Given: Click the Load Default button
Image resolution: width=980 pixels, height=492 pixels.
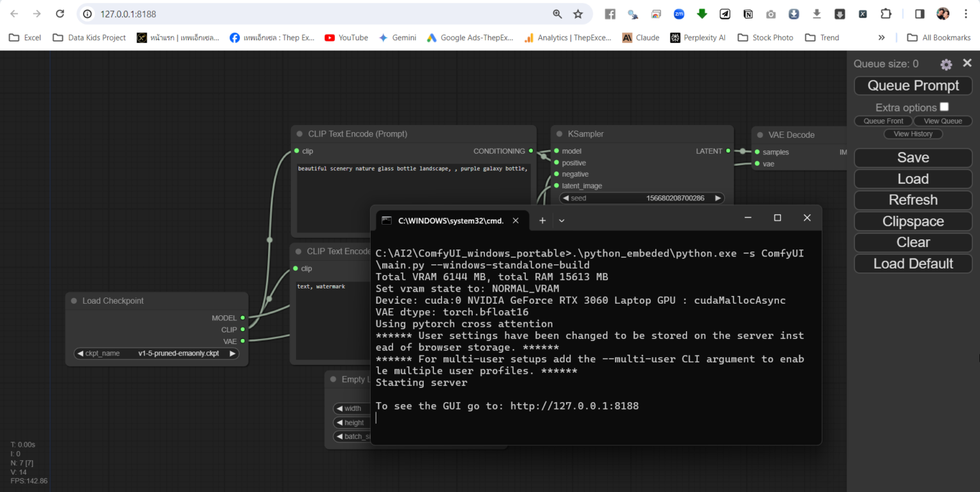Looking at the screenshot, I should (x=913, y=264).
